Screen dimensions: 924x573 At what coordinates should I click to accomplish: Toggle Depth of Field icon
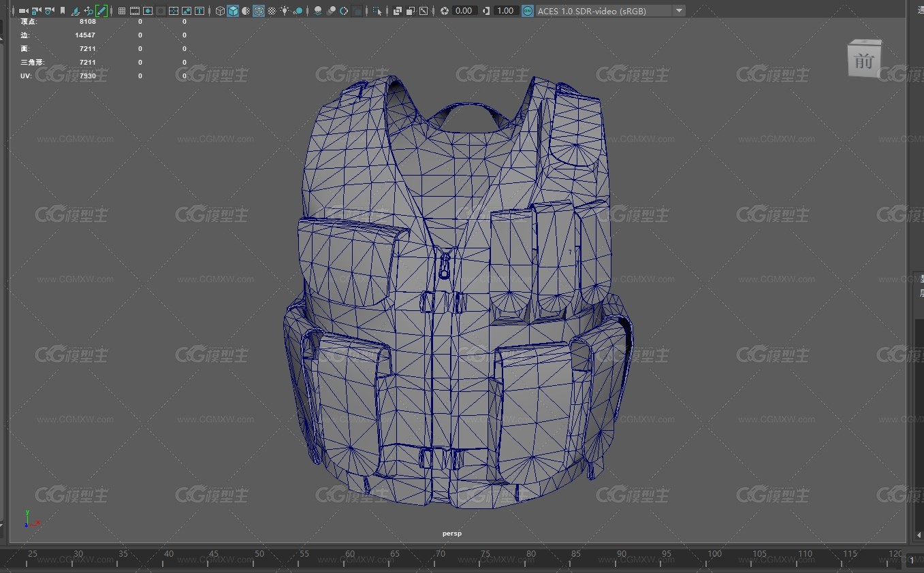click(x=357, y=11)
